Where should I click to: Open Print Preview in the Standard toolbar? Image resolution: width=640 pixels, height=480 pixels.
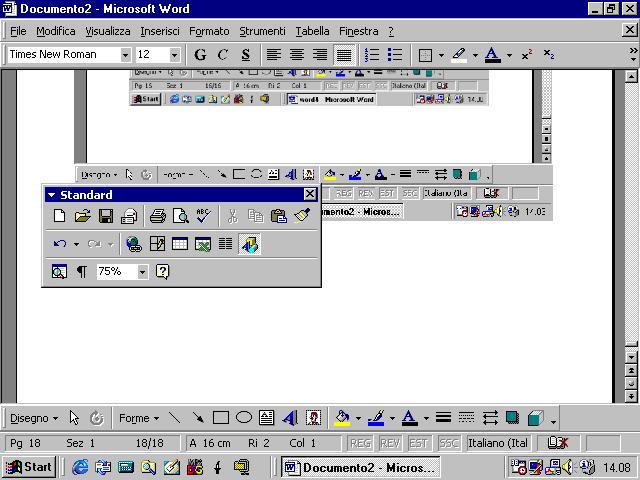pyautogui.click(x=180, y=216)
